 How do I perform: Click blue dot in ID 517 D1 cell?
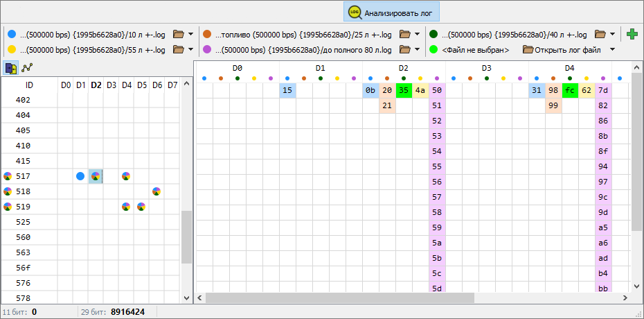point(80,176)
